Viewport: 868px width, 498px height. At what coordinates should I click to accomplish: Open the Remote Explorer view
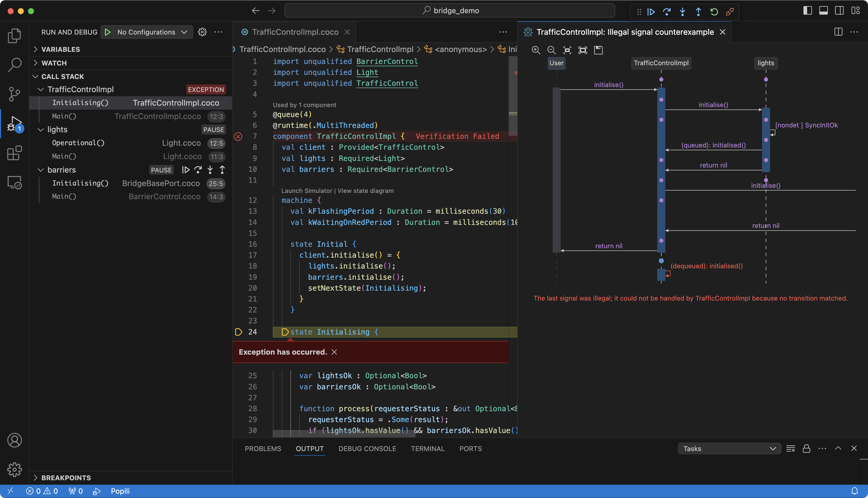(x=14, y=182)
